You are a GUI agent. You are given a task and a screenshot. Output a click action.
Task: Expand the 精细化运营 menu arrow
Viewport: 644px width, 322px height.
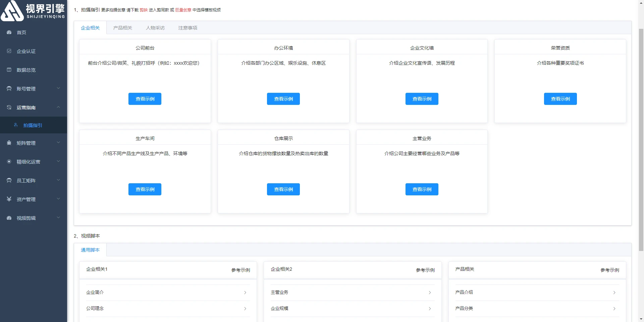[58, 162]
